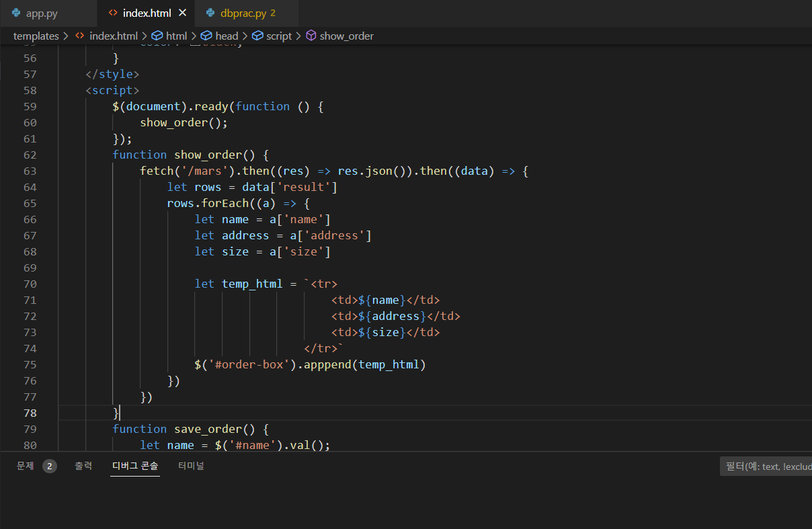The width and height of the screenshot is (812, 529).
Task: Click the cube icon before breadcrumb show_order
Action: (x=311, y=36)
